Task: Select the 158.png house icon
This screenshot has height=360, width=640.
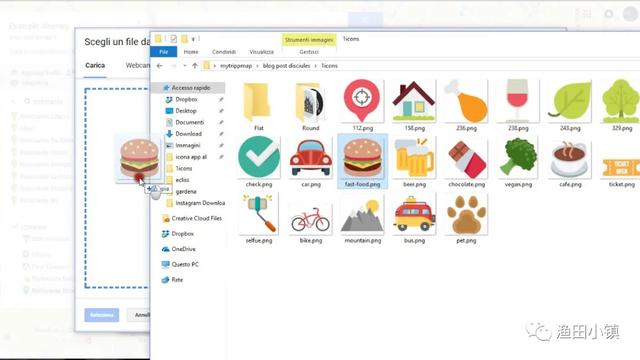Action: click(x=414, y=105)
